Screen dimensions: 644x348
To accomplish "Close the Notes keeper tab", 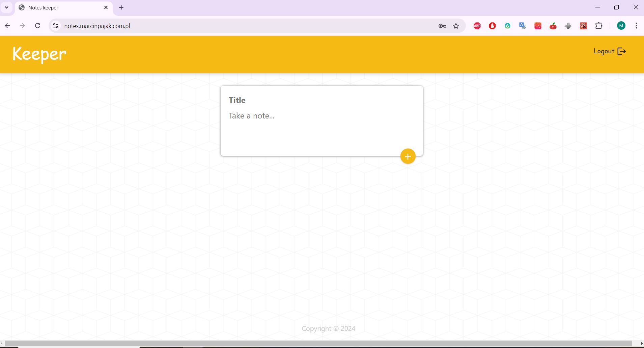I will [106, 7].
